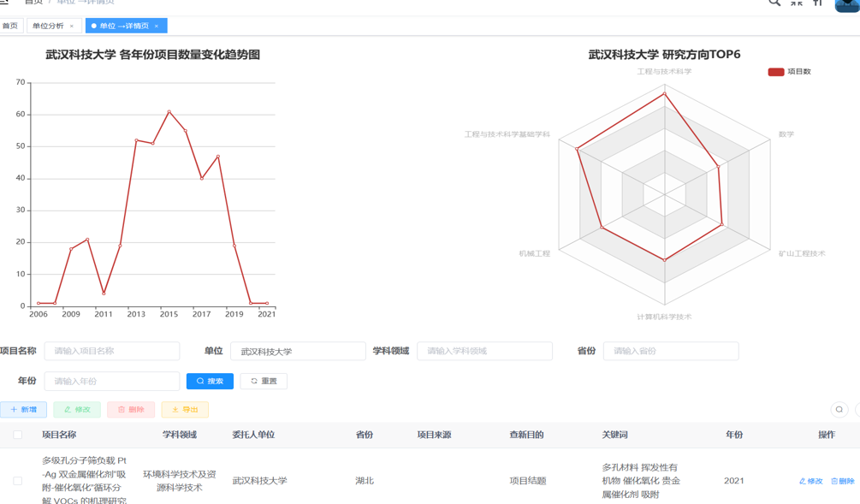Click the 关键词 column header

click(614, 435)
